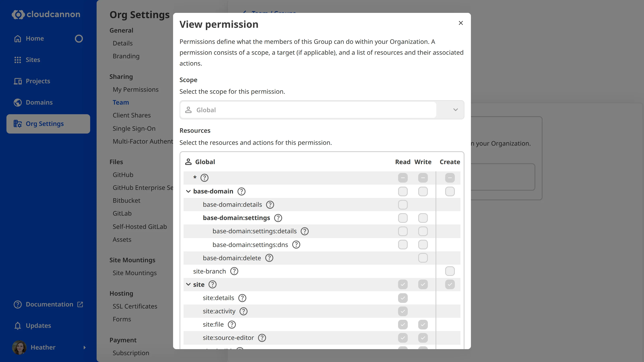Toggle base-domain Read checkbox

tap(403, 191)
